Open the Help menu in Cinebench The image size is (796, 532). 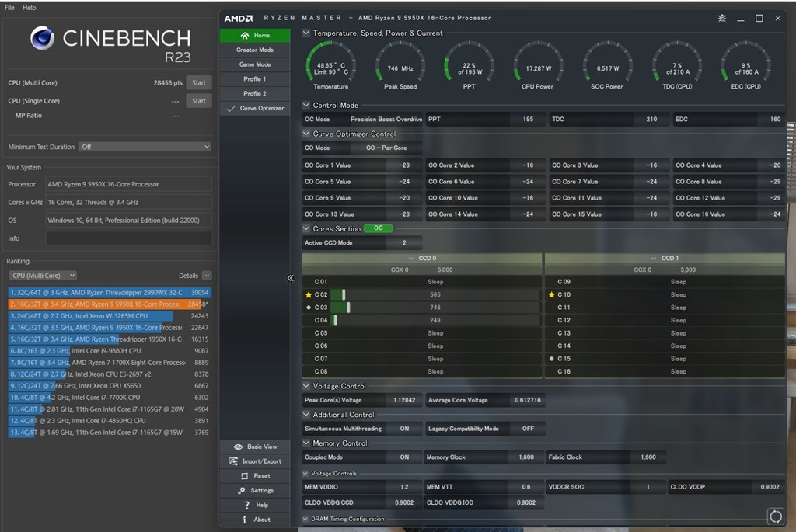(x=30, y=8)
